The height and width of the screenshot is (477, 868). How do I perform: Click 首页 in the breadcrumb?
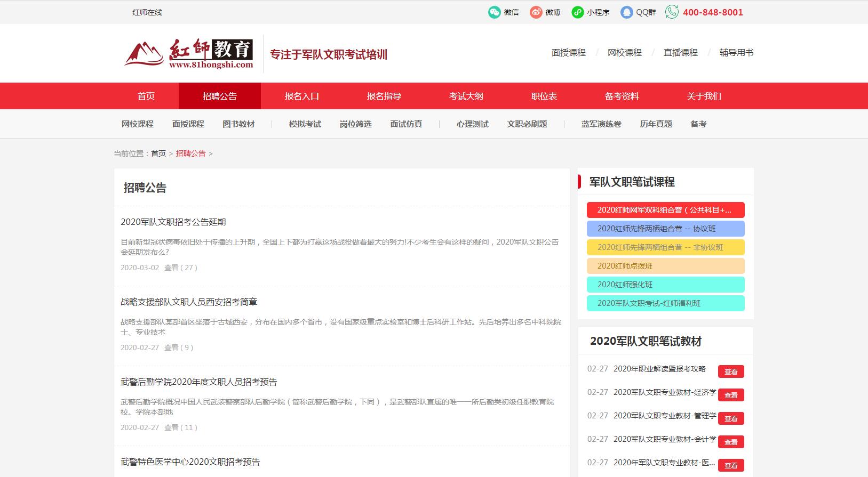(x=158, y=153)
